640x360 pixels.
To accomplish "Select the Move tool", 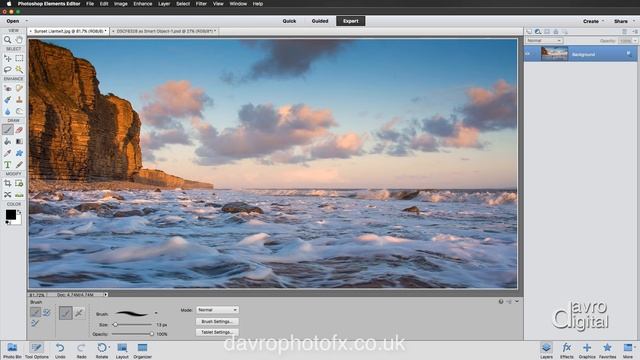I will (7, 58).
